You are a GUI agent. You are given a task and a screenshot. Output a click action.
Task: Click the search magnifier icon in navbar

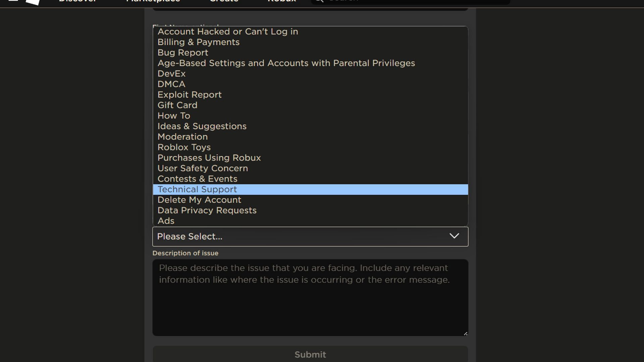click(319, 1)
